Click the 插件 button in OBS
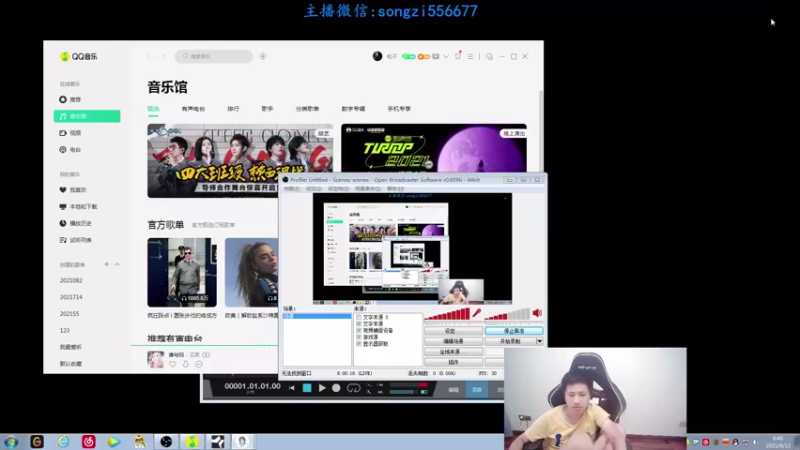Viewport: 800px width, 450px height. pyautogui.click(x=454, y=362)
